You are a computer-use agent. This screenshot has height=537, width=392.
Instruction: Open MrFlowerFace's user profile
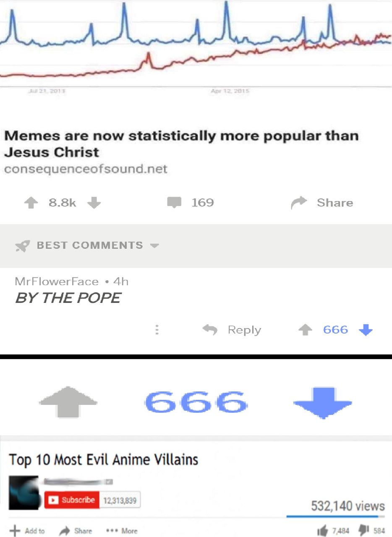(x=57, y=282)
